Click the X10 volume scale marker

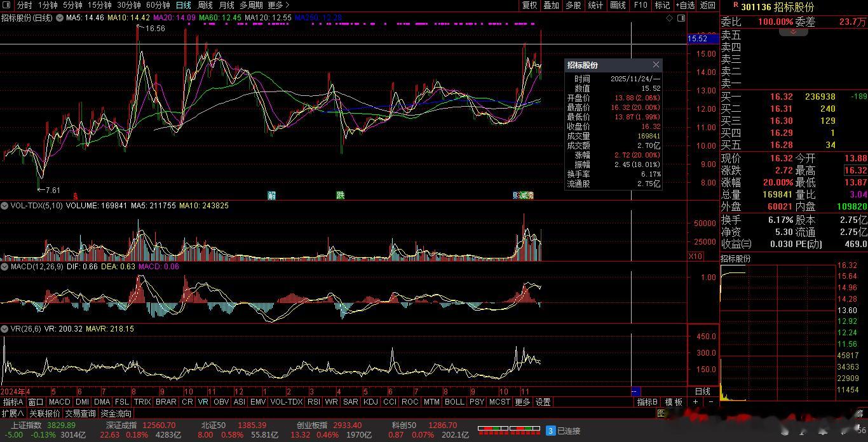click(695, 256)
